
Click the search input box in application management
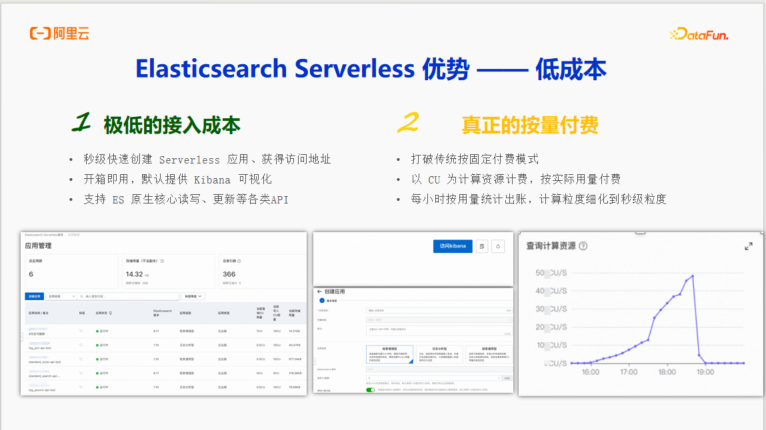click(x=128, y=296)
